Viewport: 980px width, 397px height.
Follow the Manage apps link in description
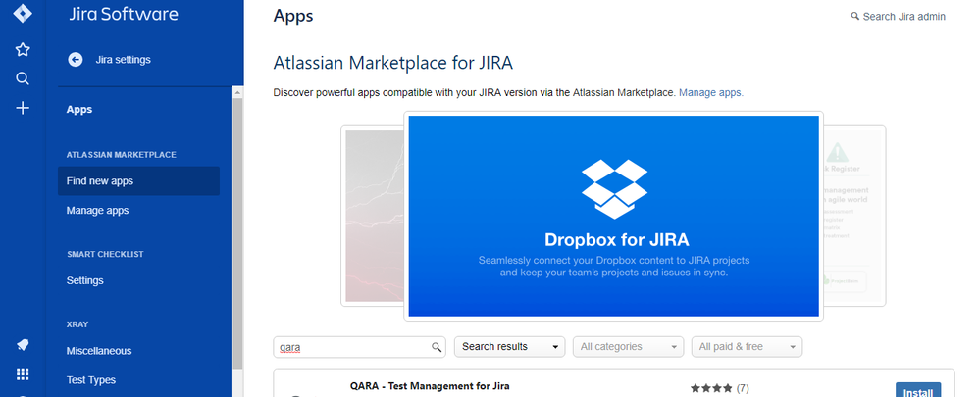pyautogui.click(x=711, y=92)
